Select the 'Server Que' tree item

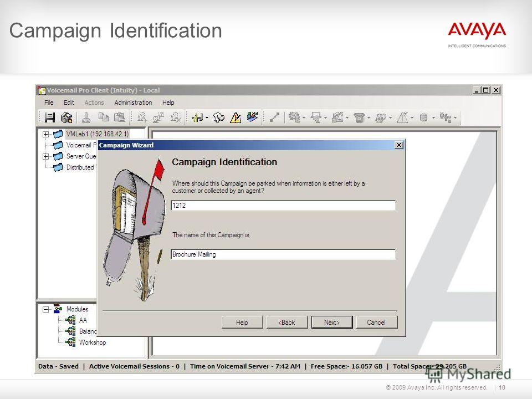point(81,156)
